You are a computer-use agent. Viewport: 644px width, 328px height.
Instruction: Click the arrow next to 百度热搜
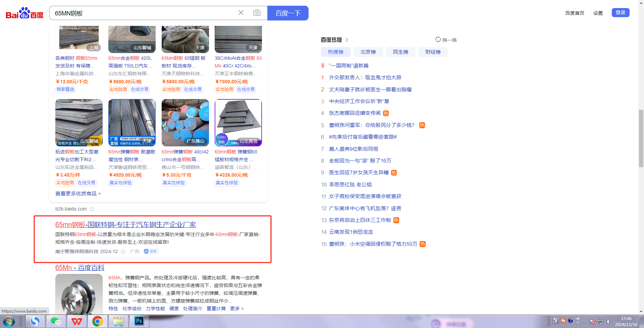click(x=347, y=40)
